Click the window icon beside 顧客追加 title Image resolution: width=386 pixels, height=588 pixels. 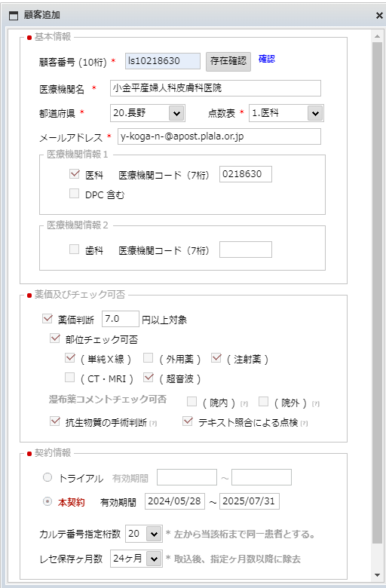click(x=14, y=15)
